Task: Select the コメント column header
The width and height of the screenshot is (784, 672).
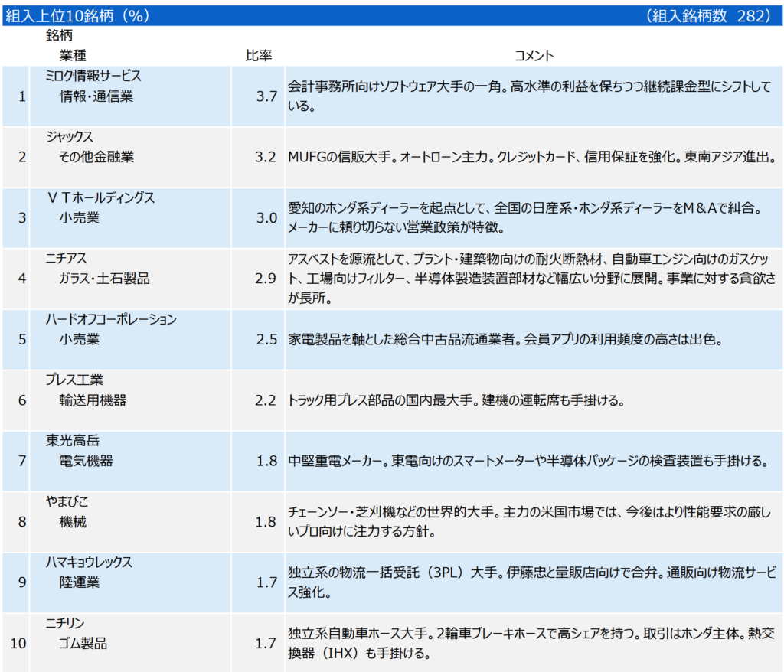Action: [534, 56]
